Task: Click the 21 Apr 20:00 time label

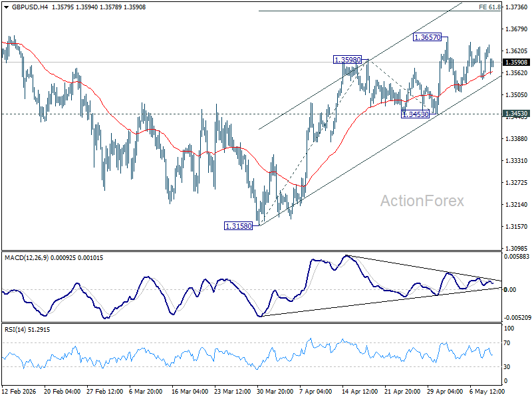Action: [x=403, y=392]
